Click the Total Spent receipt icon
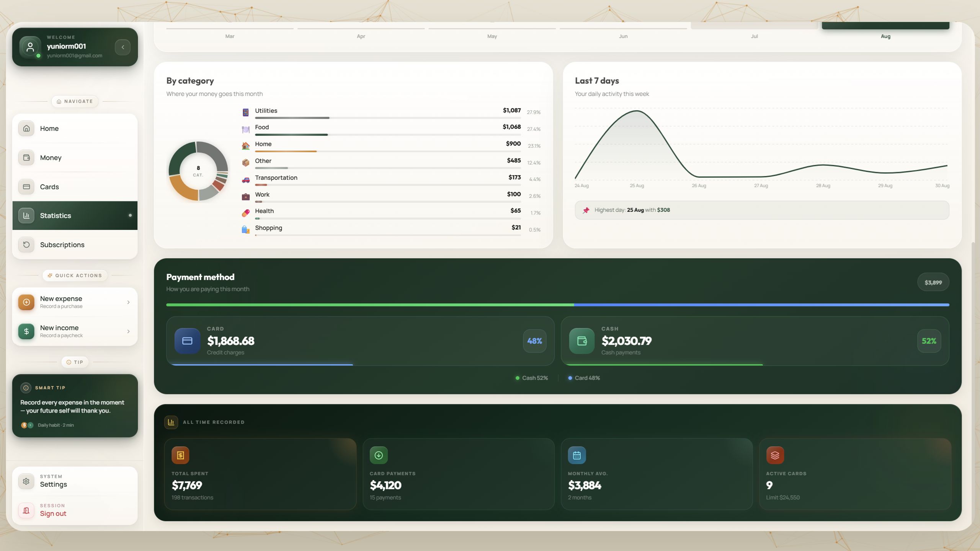Screen dimensions: 980x551 pyautogui.click(x=180, y=455)
